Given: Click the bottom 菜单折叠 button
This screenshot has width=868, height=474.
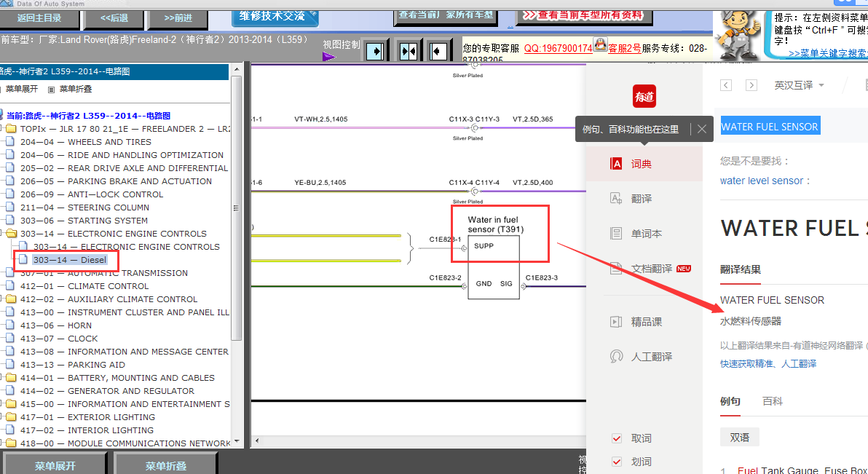Looking at the screenshot, I should click(165, 464).
